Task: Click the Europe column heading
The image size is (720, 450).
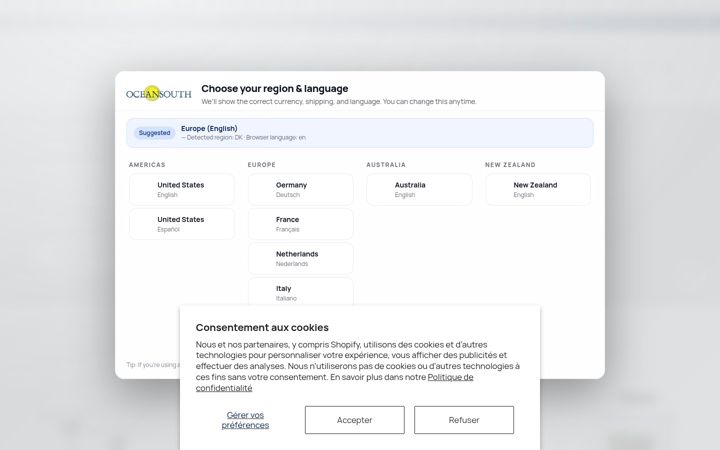Action: click(x=262, y=164)
